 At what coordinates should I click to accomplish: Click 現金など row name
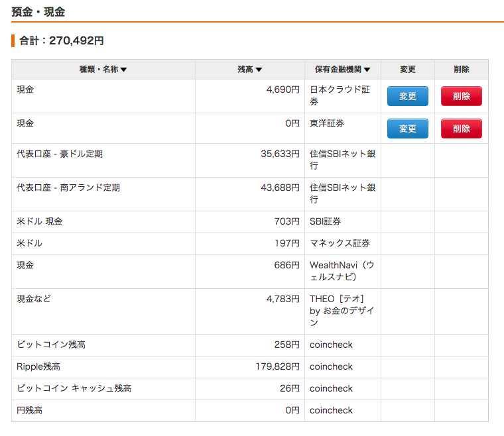pos(34,299)
